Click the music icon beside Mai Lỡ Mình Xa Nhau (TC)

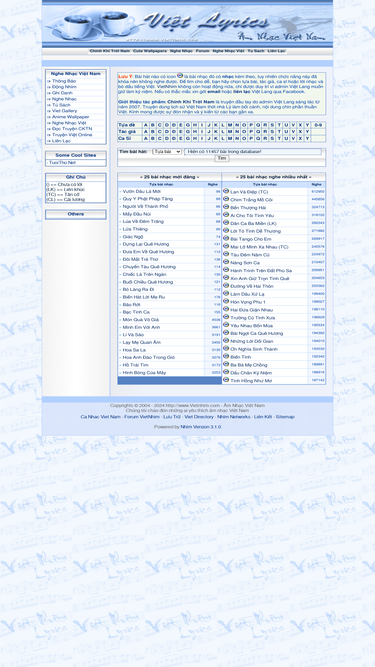click(x=226, y=246)
